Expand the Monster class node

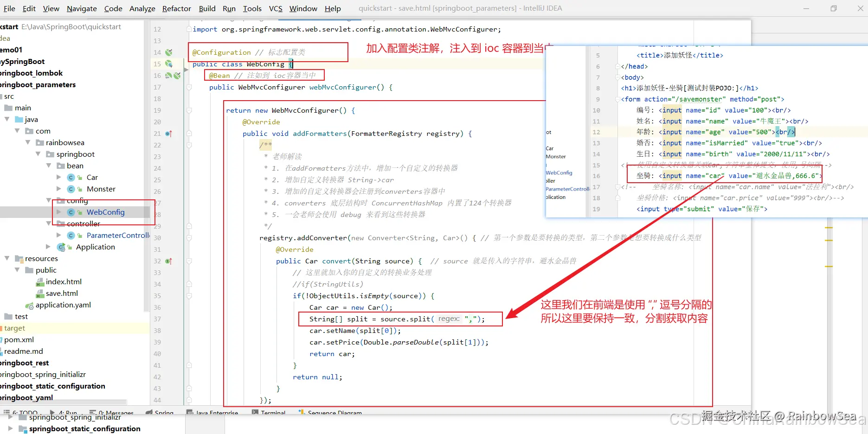coord(59,189)
